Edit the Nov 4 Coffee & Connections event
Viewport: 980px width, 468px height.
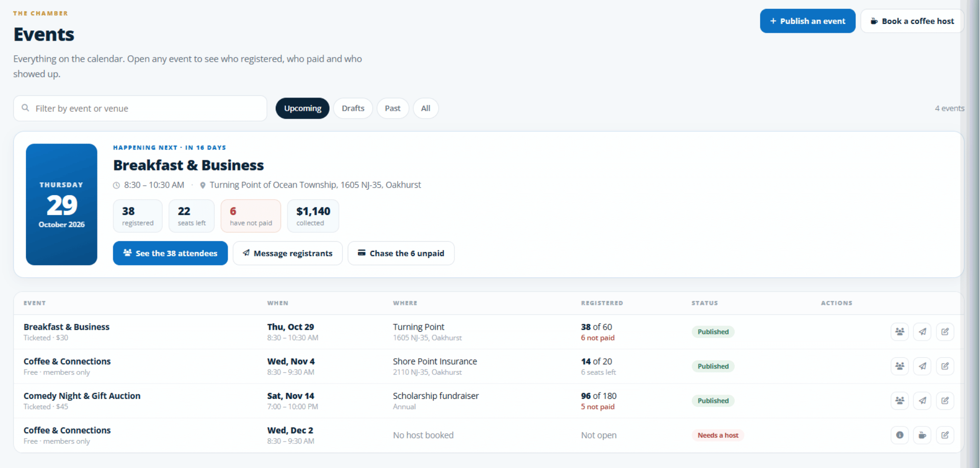coord(945,366)
